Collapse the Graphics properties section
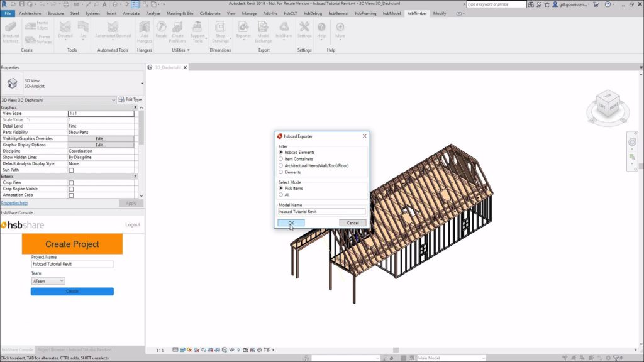The width and height of the screenshot is (644, 362). point(135,107)
